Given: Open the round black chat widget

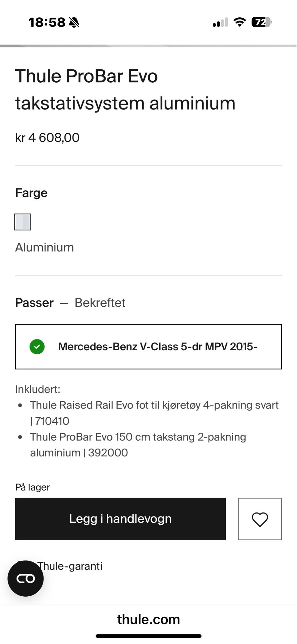Looking at the screenshot, I should tap(26, 578).
